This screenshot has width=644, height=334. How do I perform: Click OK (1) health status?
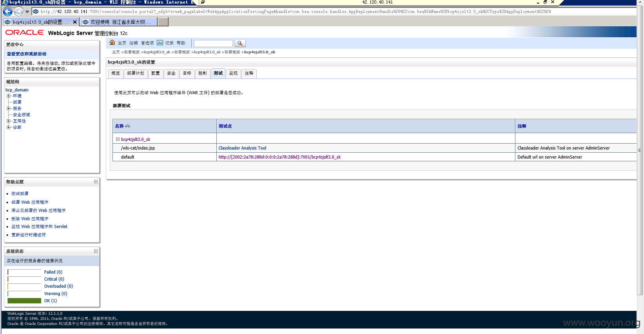click(x=51, y=301)
